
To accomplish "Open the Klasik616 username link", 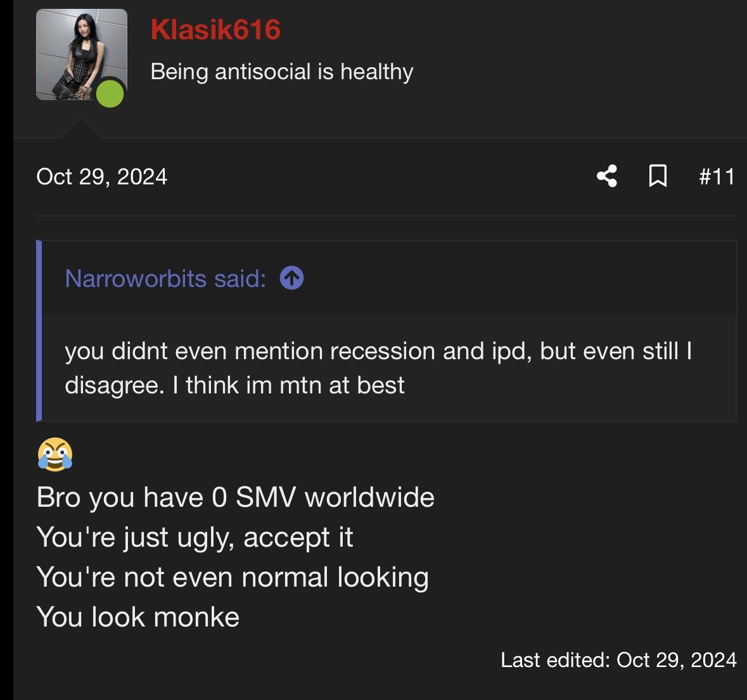I will tap(215, 30).
